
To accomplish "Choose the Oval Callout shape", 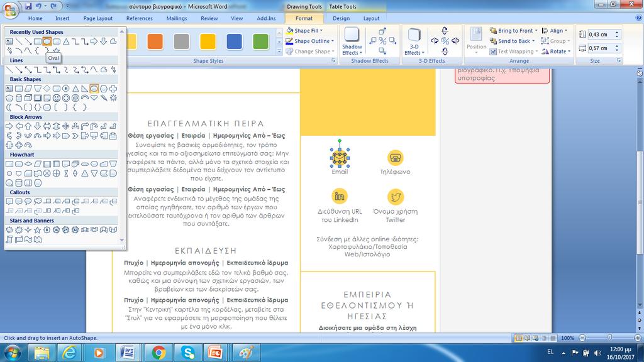I will coord(28,201).
